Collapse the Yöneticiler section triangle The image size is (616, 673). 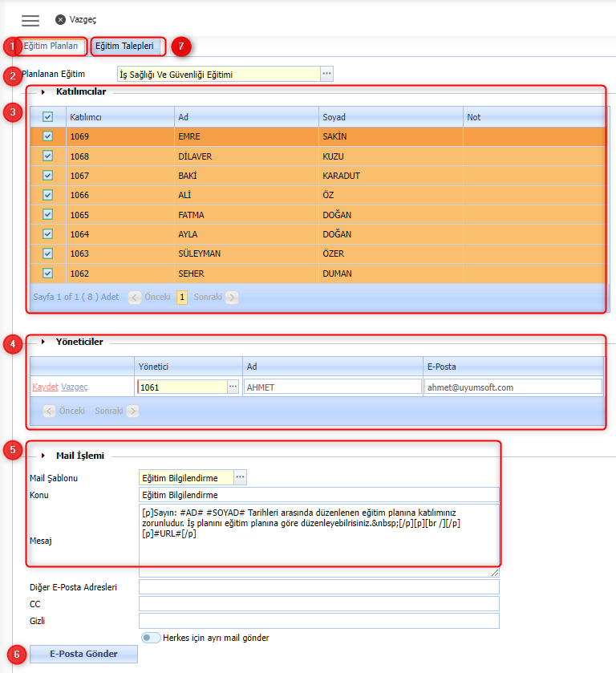[x=43, y=342]
